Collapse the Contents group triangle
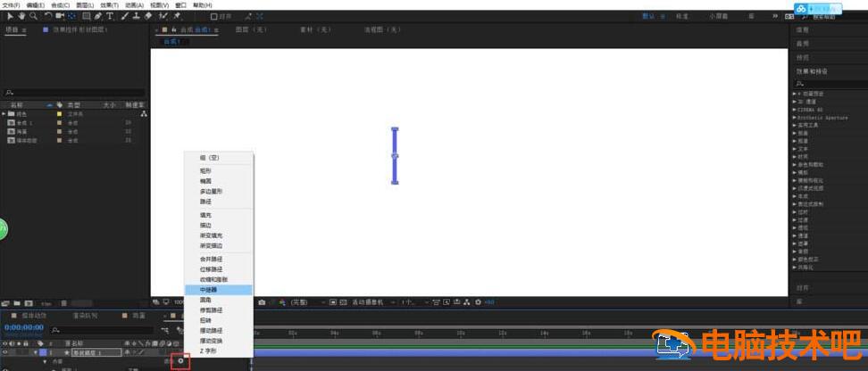This screenshot has width=868, height=371. 45,361
